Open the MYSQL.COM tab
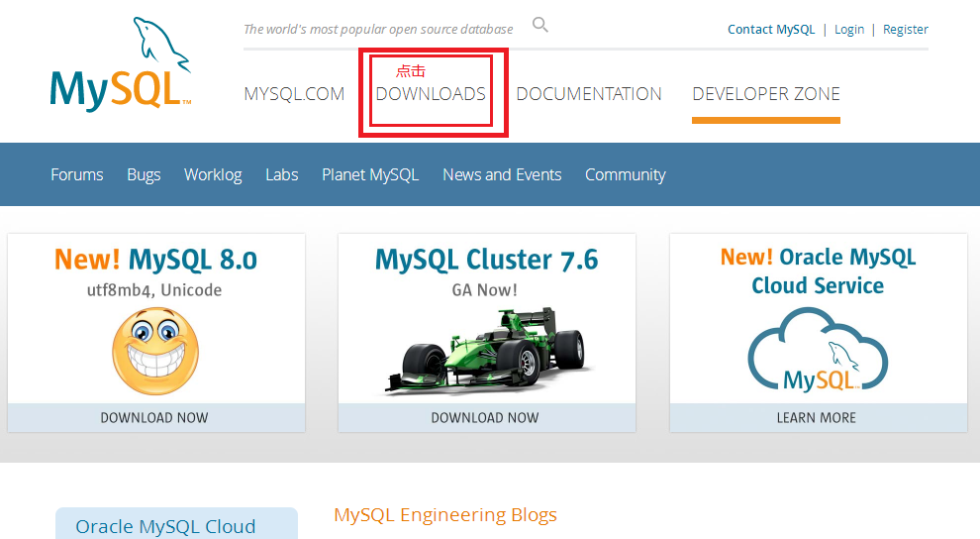This screenshot has width=980, height=539. [294, 94]
